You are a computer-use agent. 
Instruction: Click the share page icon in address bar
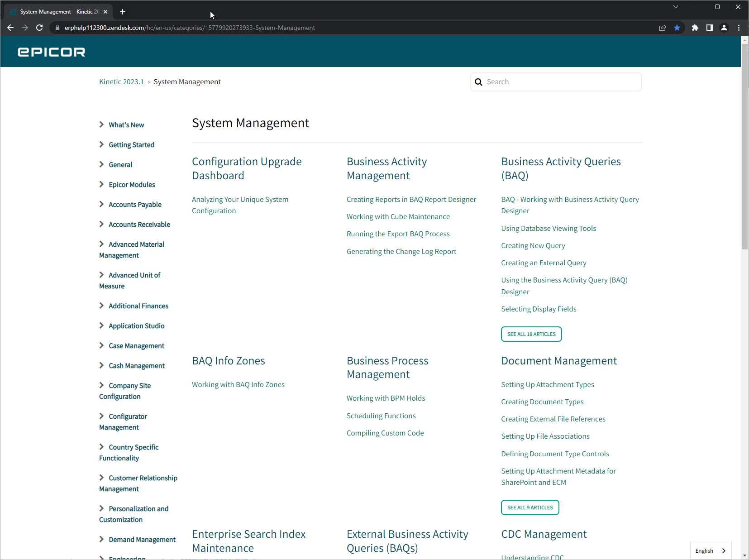tap(663, 28)
